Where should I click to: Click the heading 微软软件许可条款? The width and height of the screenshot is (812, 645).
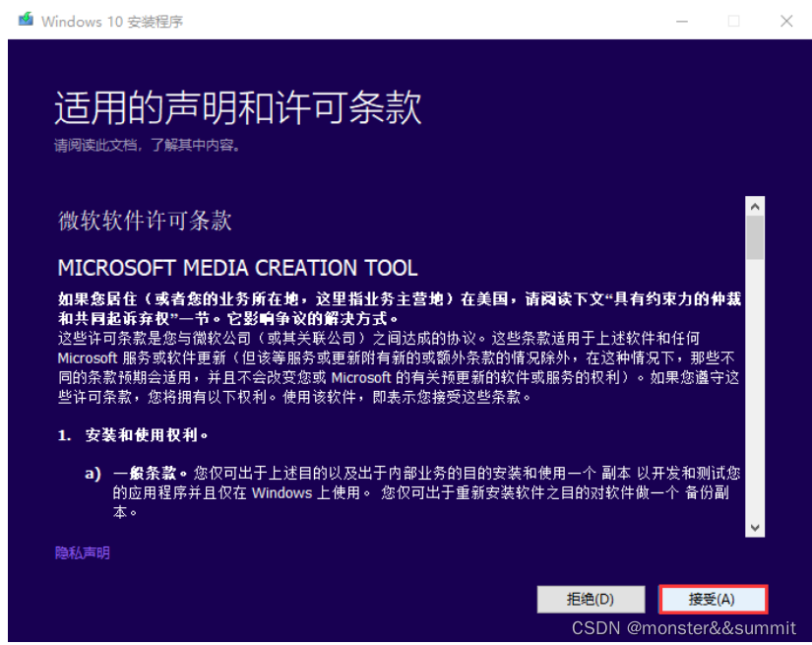click(145, 221)
